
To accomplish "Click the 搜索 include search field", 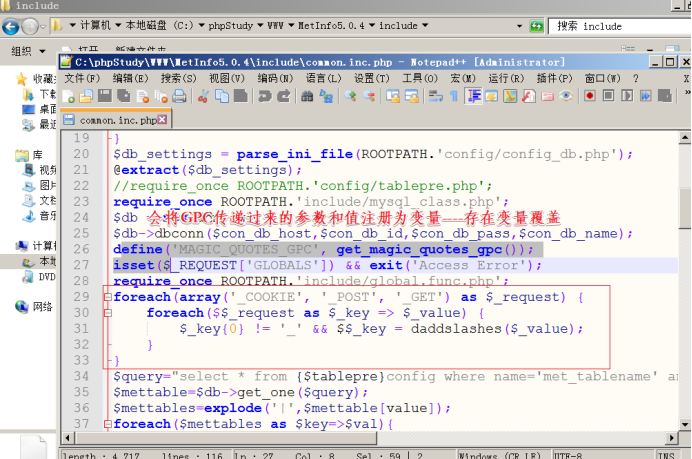I will tap(620, 26).
